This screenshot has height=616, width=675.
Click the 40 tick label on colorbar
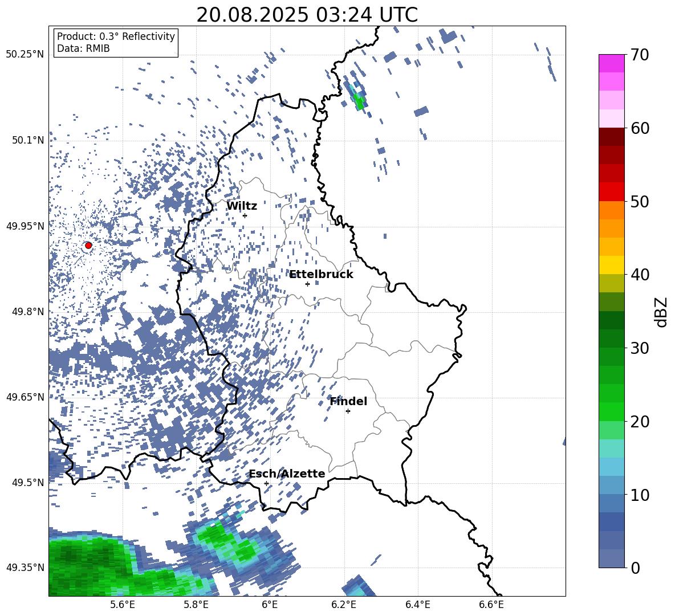pyautogui.click(x=640, y=275)
